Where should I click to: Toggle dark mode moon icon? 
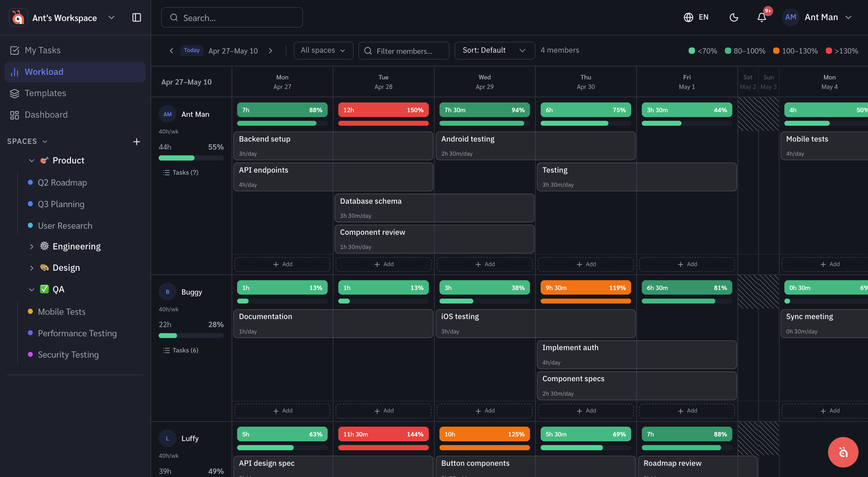734,17
